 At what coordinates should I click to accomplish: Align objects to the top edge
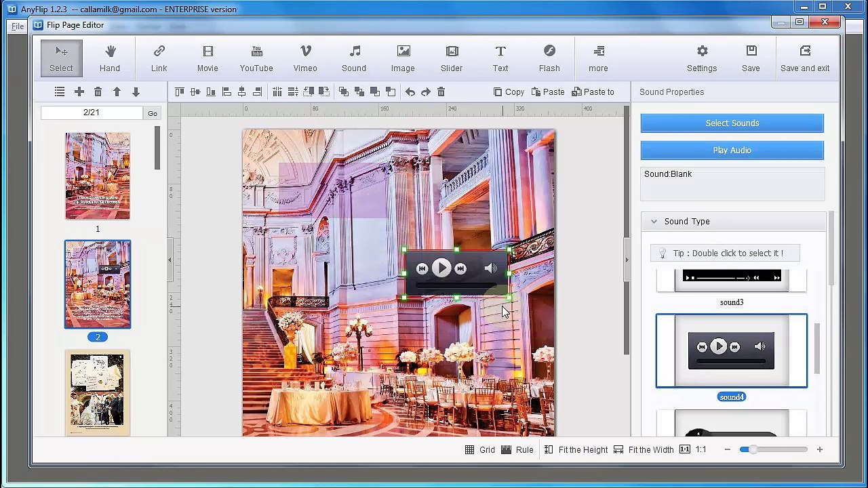point(180,91)
